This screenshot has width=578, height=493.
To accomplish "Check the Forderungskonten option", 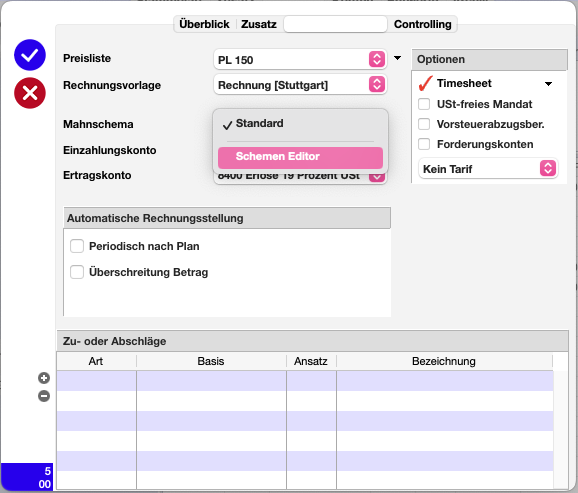I will click(x=424, y=144).
